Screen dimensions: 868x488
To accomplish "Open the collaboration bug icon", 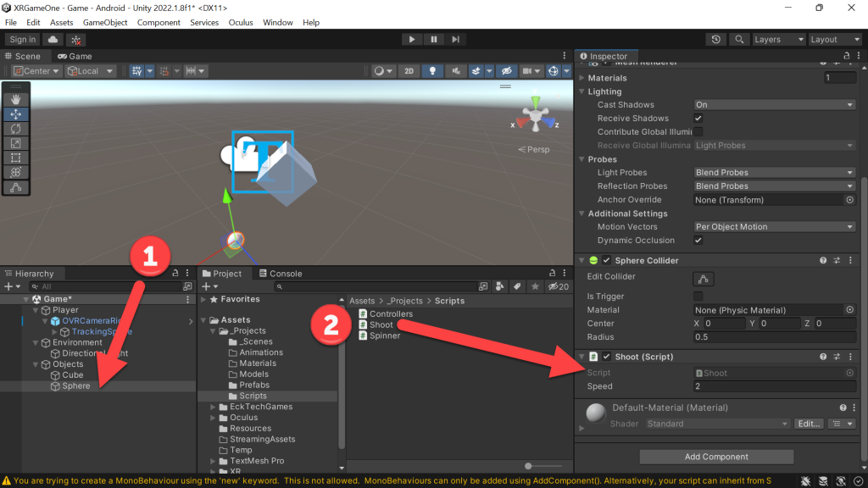I will [x=76, y=39].
